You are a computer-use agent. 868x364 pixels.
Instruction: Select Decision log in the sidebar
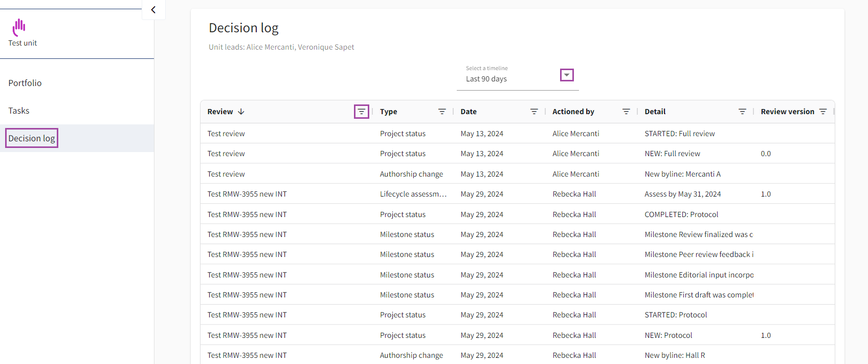[x=32, y=138]
